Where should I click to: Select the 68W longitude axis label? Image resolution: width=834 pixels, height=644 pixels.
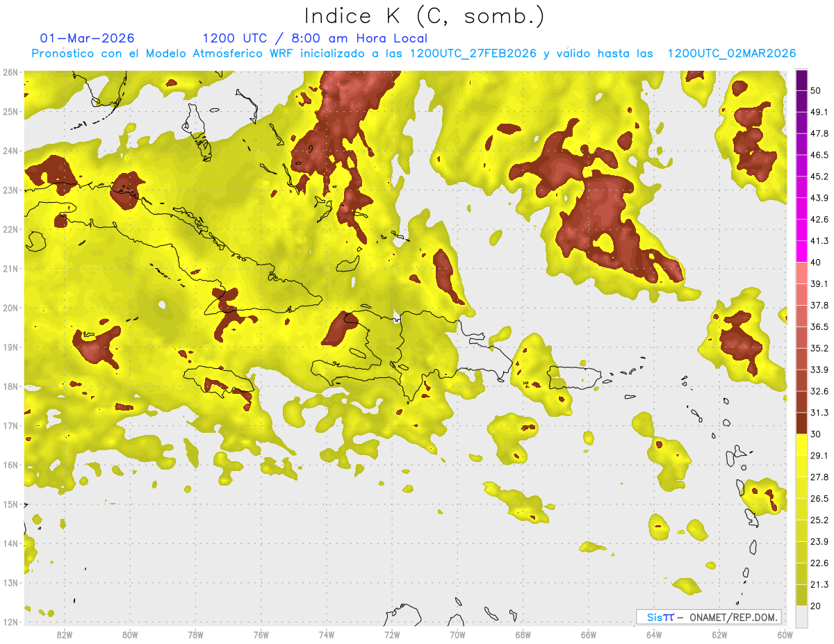(x=523, y=634)
